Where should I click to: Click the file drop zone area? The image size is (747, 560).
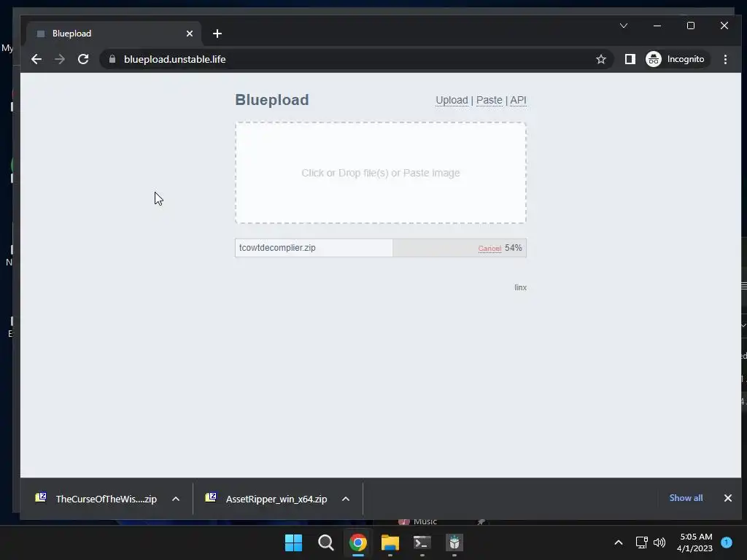(381, 173)
